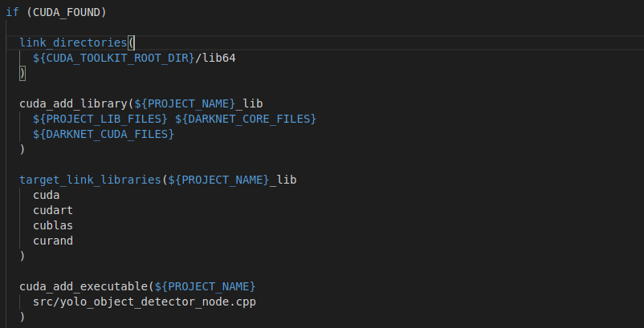644x328 pixels.
Task: Click PROJECT_NAME variable in cuda_add_executable
Action: (205, 286)
